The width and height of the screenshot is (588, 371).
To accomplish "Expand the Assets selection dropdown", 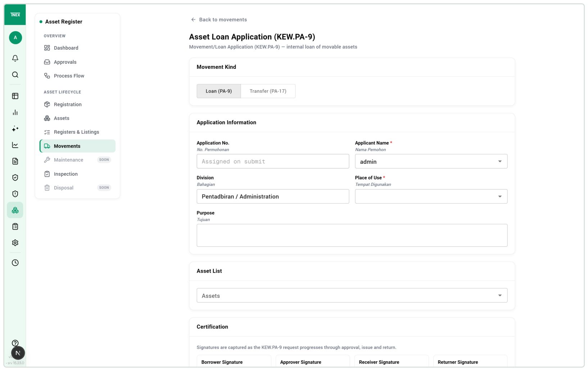I will [x=352, y=295].
